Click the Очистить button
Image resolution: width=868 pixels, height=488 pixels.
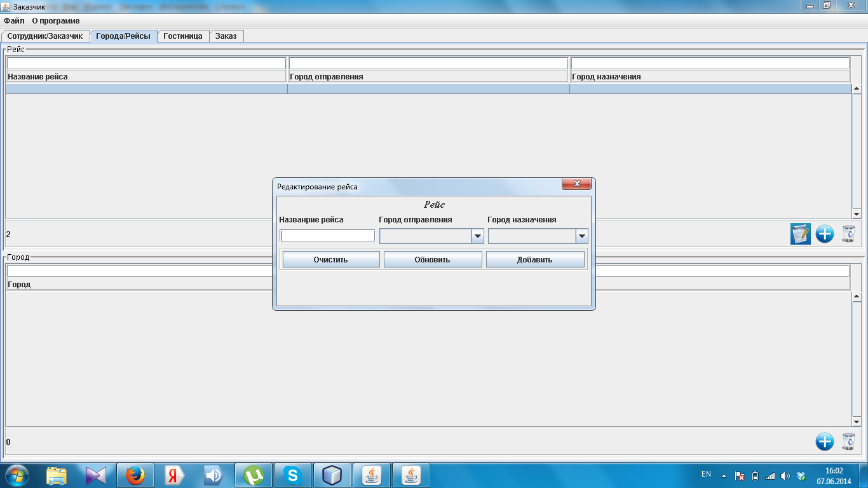331,259
